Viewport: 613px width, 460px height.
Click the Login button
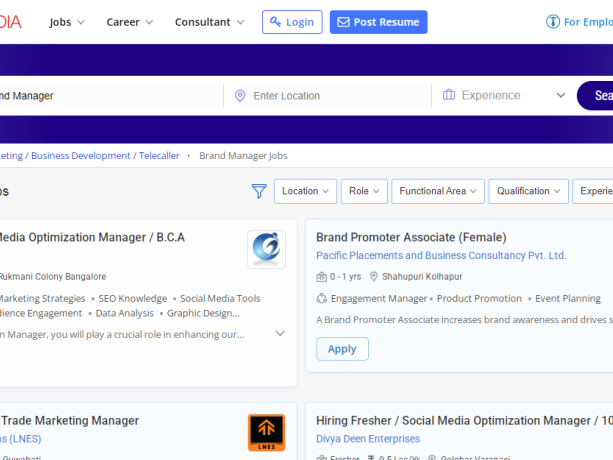pos(292,22)
